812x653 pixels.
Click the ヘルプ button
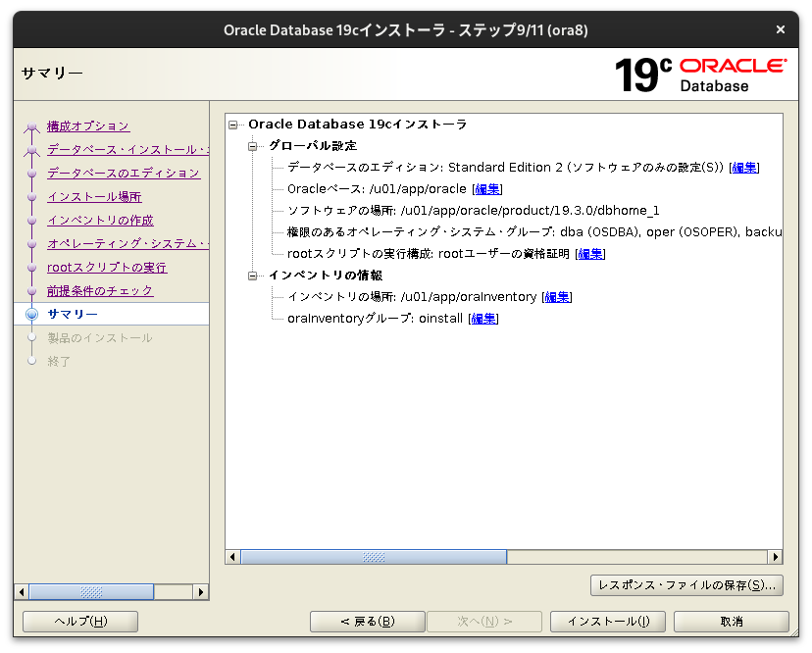click(x=79, y=621)
